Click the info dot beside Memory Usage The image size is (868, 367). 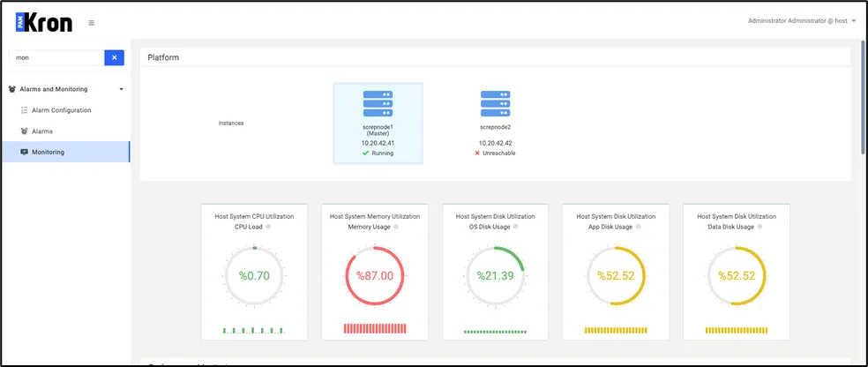398,227
